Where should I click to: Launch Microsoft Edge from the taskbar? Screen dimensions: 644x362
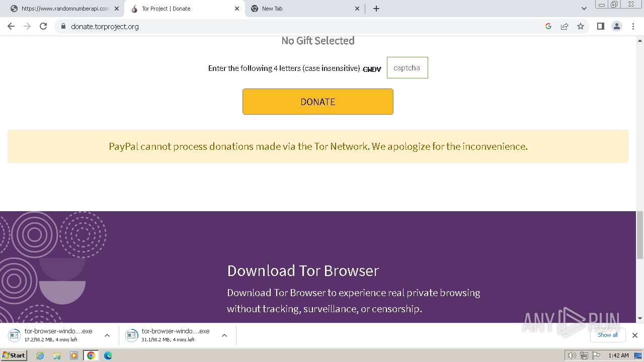click(108, 355)
